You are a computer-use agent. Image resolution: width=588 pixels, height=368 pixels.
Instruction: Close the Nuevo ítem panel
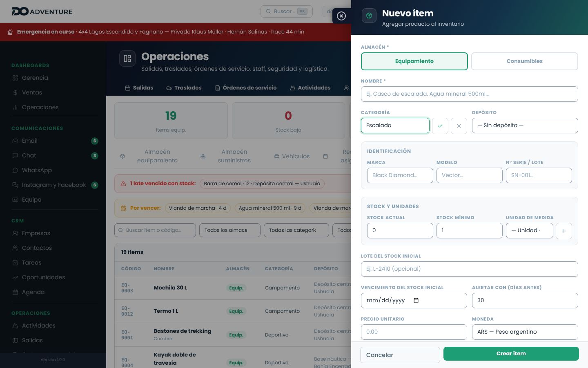(341, 16)
